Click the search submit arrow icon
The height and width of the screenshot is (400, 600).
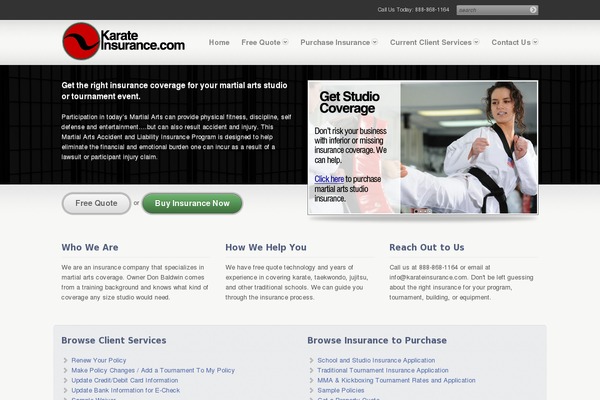[x=533, y=10]
